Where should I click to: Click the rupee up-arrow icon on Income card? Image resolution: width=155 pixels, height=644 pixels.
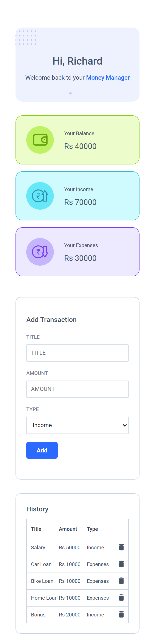pyautogui.click(x=40, y=196)
